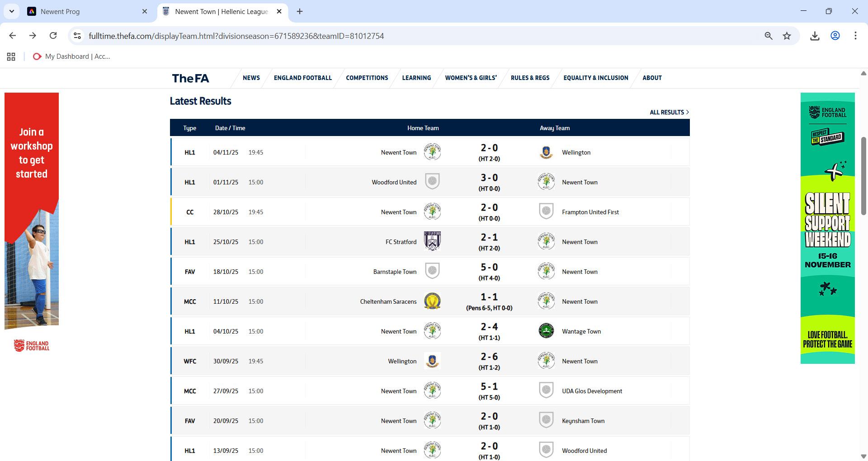This screenshot has width=868, height=461.
Task: Click the scrollbar up arrow
Action: [x=863, y=73]
